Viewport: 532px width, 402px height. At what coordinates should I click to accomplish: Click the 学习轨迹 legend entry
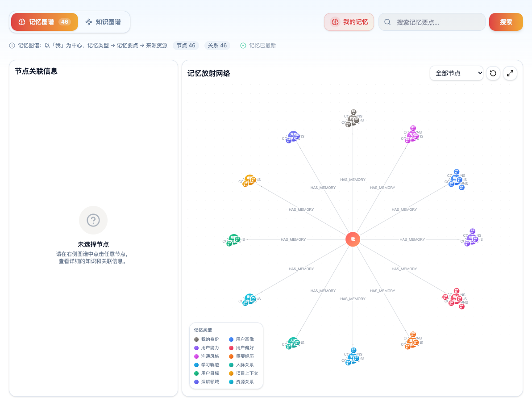tap(207, 364)
